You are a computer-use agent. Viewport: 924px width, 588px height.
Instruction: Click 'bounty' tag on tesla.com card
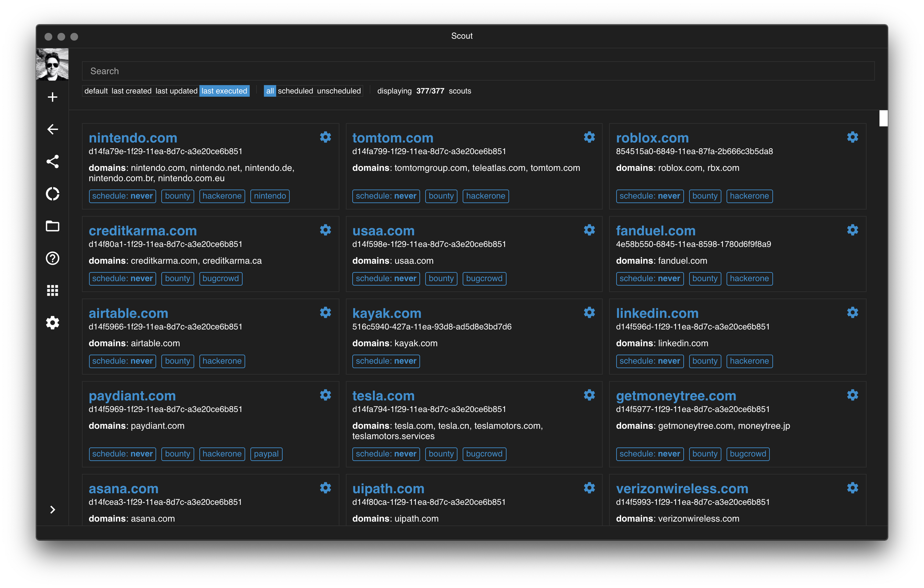point(441,454)
